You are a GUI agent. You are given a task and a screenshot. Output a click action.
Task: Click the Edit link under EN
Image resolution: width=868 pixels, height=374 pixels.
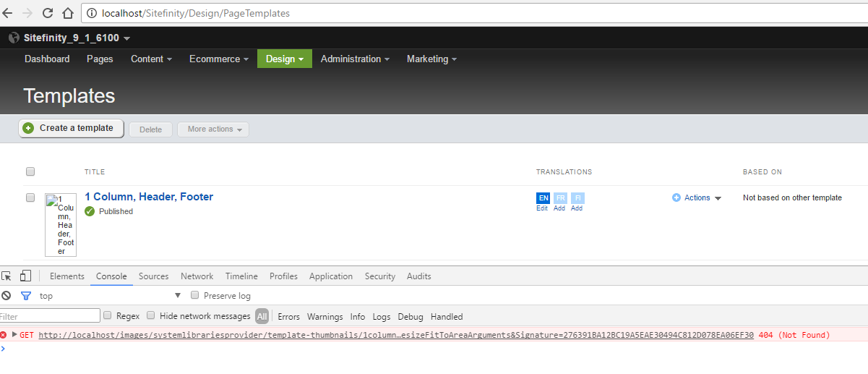point(542,208)
